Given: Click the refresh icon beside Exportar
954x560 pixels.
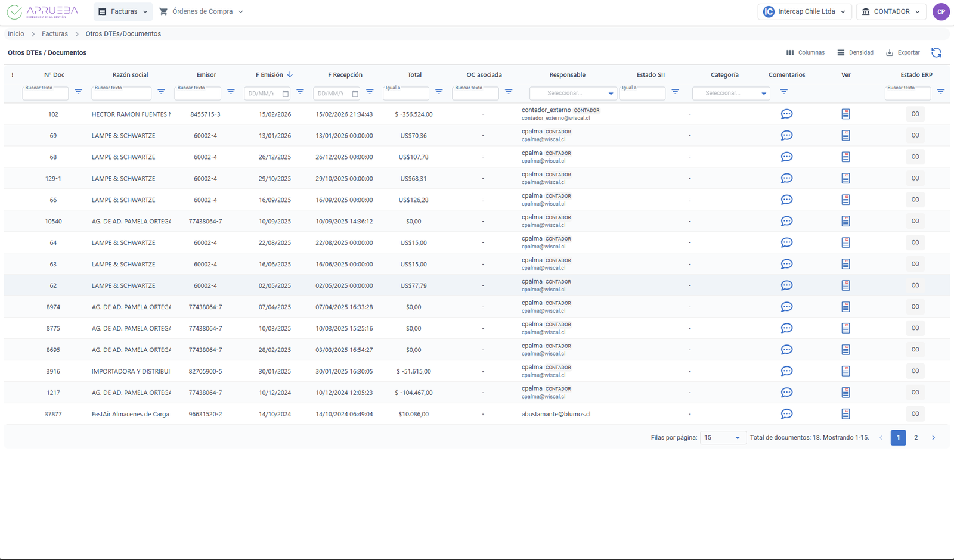Looking at the screenshot, I should [936, 53].
